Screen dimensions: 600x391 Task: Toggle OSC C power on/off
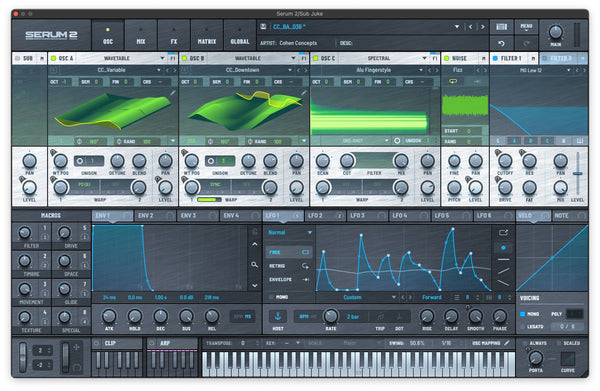coord(315,58)
